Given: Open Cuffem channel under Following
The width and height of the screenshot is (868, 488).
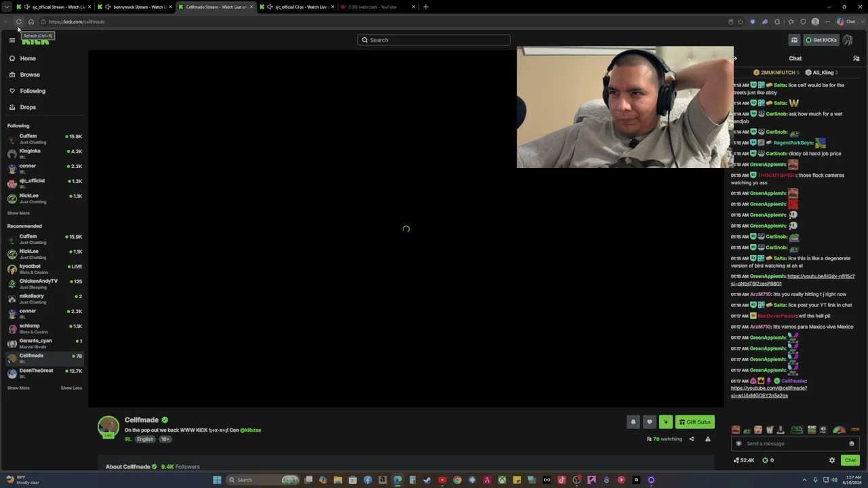Looking at the screenshot, I should [x=44, y=139].
